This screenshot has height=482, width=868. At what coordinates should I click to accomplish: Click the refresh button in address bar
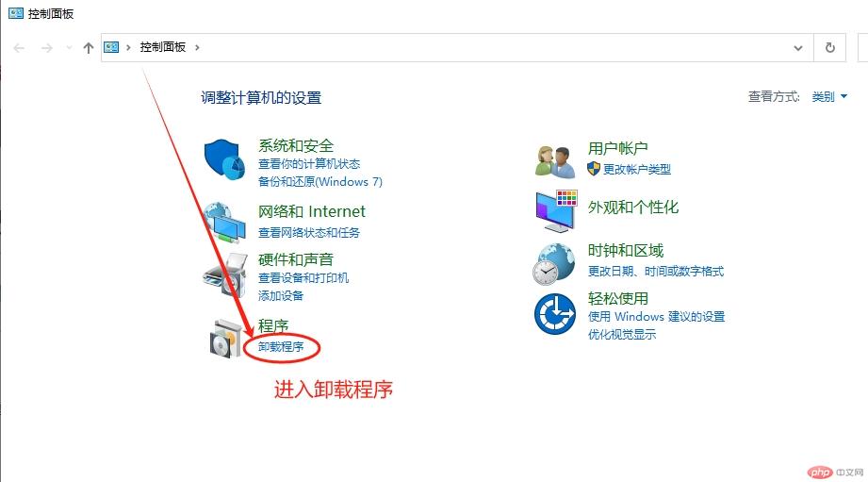829,48
